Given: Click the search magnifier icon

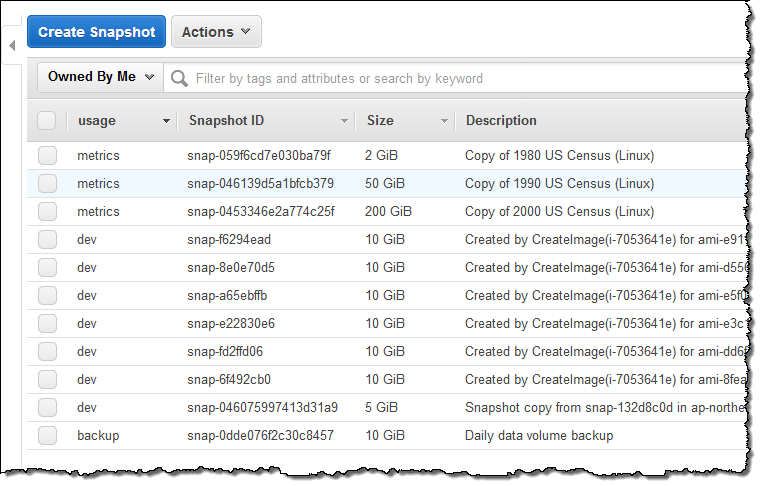Looking at the screenshot, I should point(180,78).
